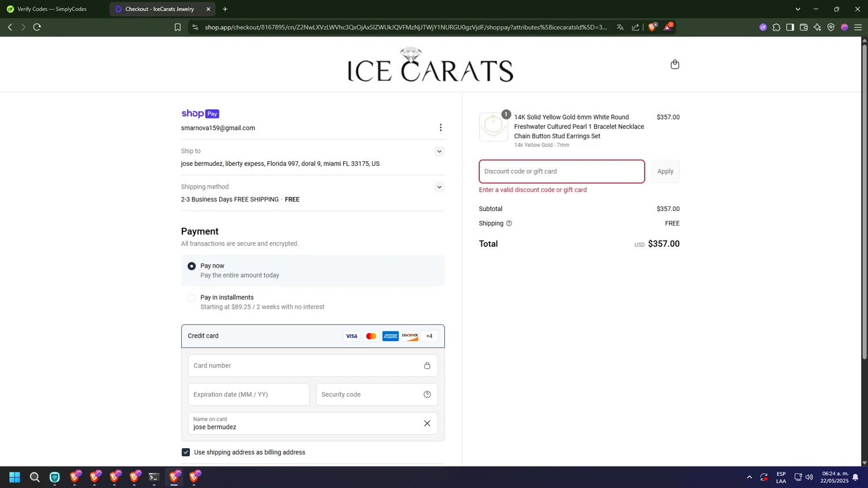Go back with browser back arrow
The image size is (868, 488).
(10, 27)
